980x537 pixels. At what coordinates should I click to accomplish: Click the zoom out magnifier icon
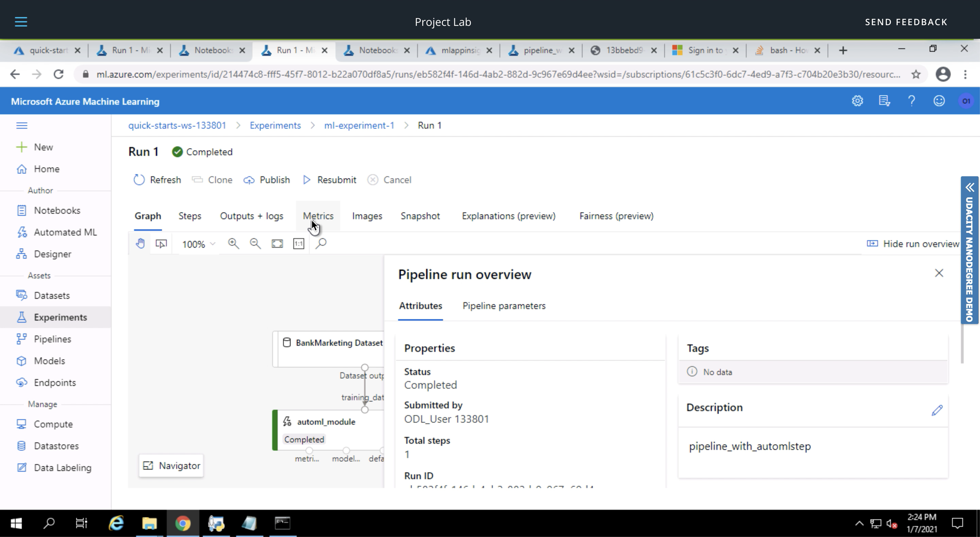point(255,244)
